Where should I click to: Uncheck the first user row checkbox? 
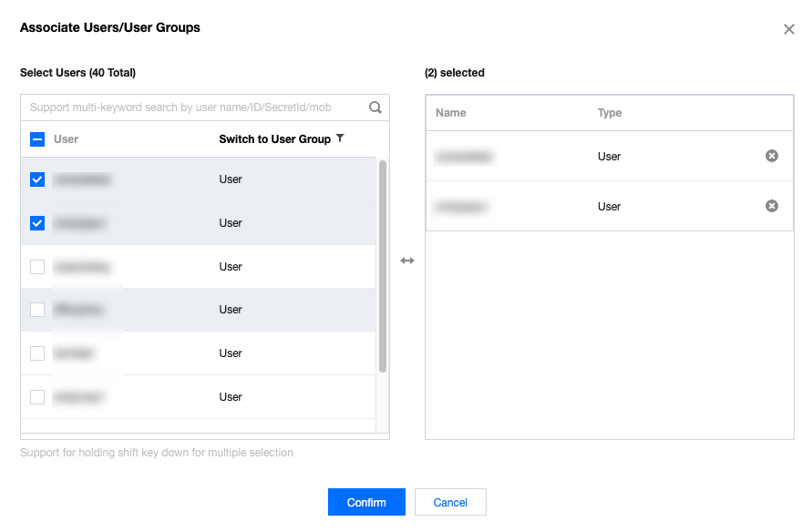pos(37,179)
